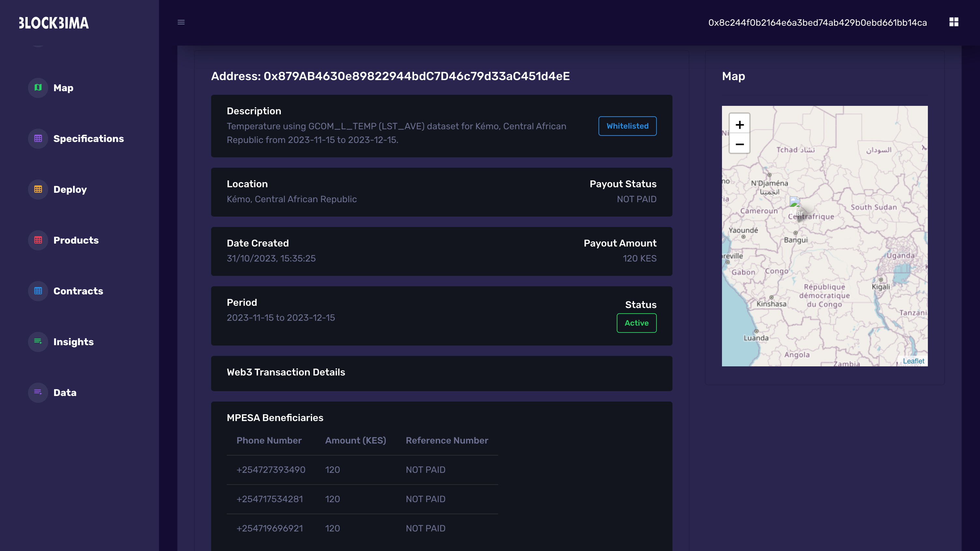The image size is (980, 551).
Task: Click wallet address in top bar
Action: [817, 23]
